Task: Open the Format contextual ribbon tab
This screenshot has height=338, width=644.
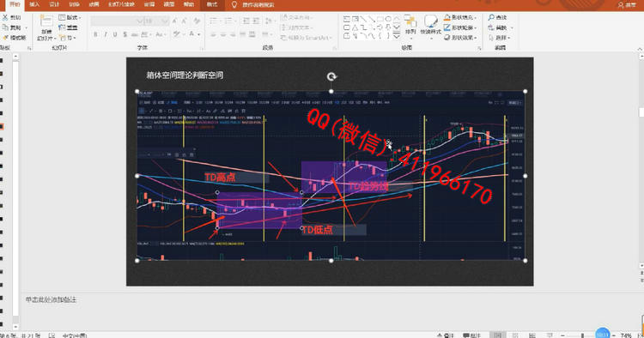Action: (x=212, y=4)
